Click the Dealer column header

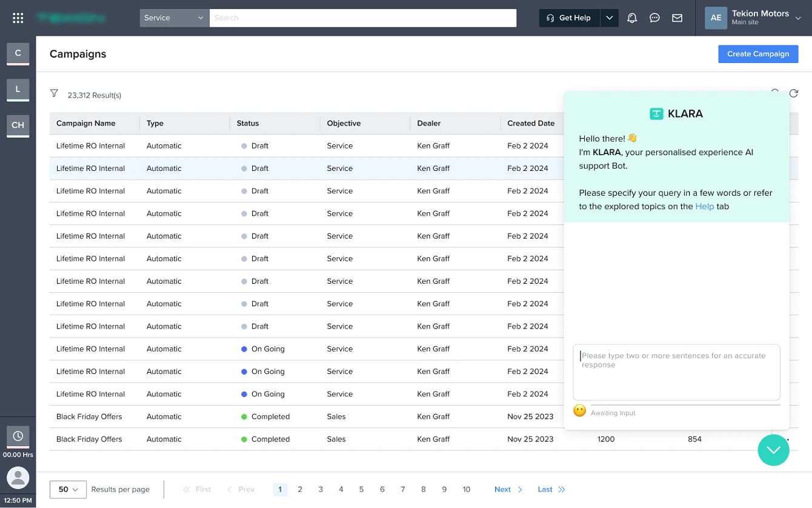(x=429, y=123)
